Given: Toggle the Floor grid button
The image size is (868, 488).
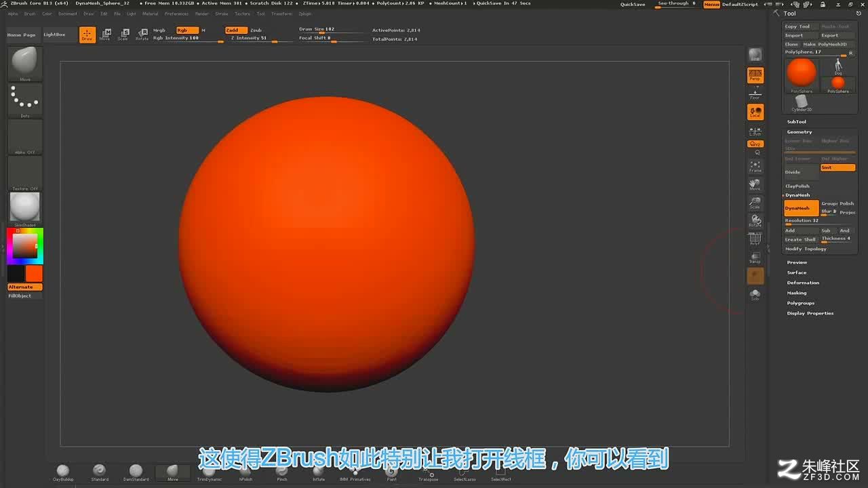Looking at the screenshot, I should click(x=755, y=93).
